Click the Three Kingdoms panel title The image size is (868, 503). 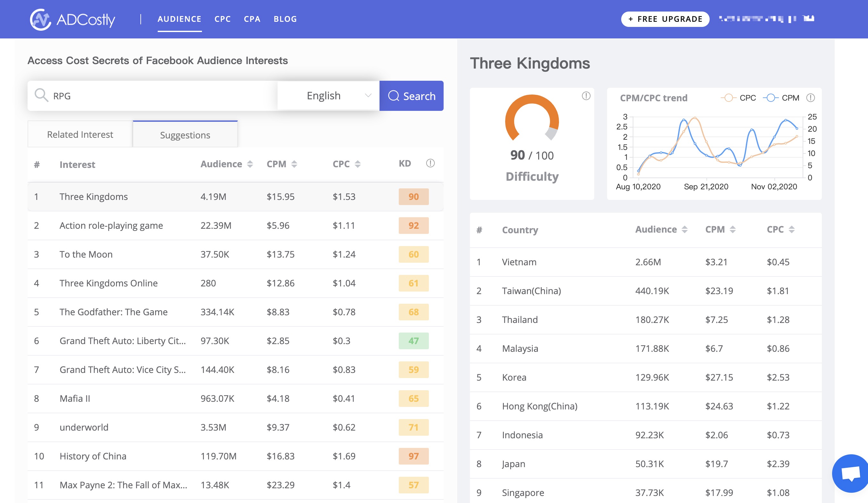tap(530, 63)
